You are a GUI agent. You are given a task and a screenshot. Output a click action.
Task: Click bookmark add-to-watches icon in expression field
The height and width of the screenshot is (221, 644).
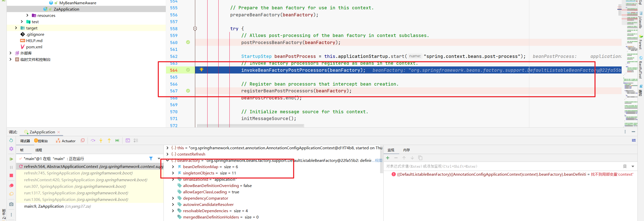click(625, 166)
